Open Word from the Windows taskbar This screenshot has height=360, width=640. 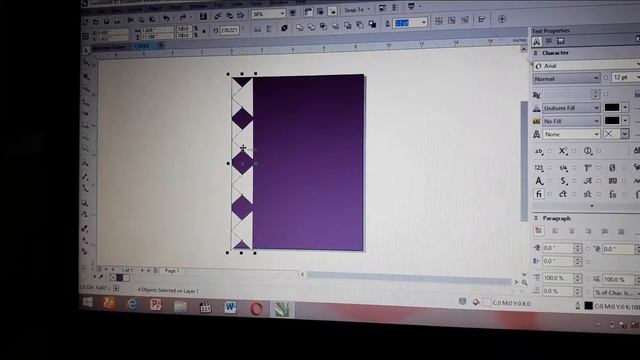tap(230, 307)
